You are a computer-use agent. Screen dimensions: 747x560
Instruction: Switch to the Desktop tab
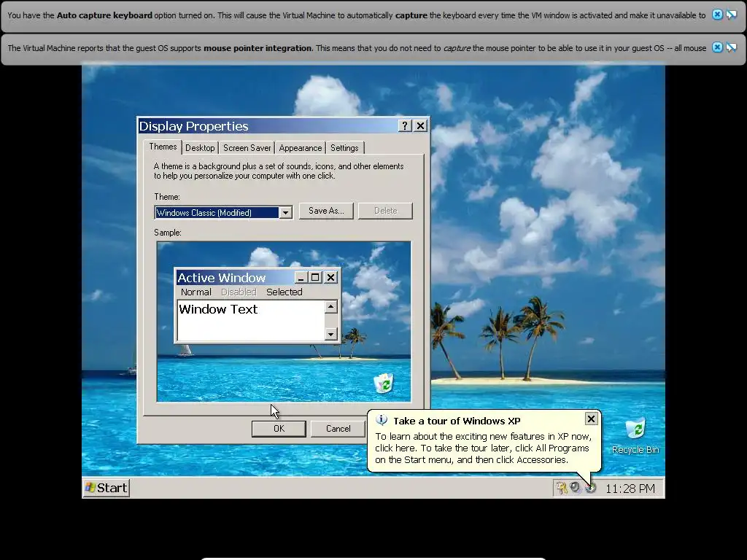200,147
